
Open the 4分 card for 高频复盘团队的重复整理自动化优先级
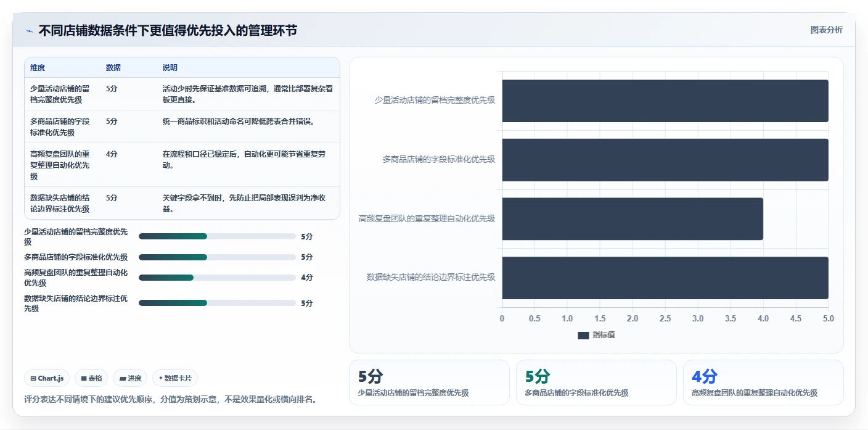[763, 382]
